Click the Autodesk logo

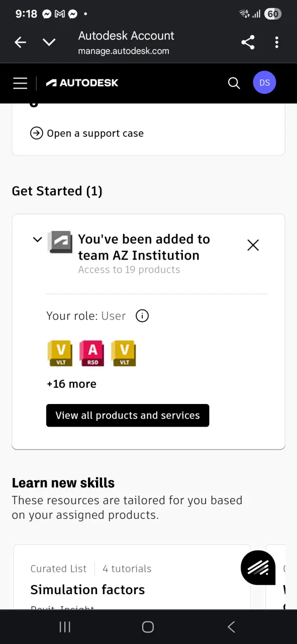82,83
